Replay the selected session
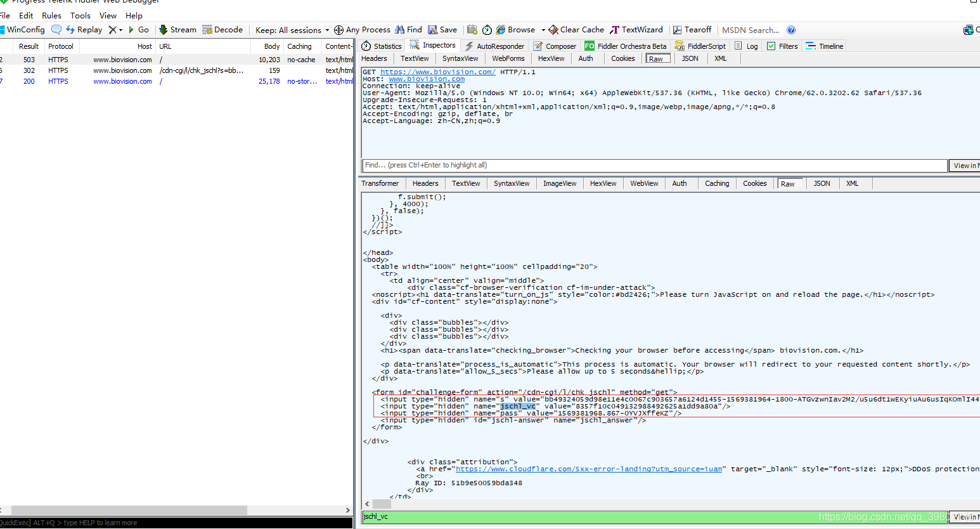Viewport: 980px width, 529px height. 84,30
